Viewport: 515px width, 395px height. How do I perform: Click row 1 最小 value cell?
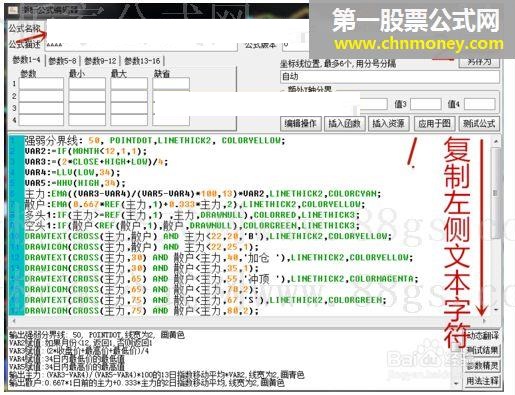87,84
